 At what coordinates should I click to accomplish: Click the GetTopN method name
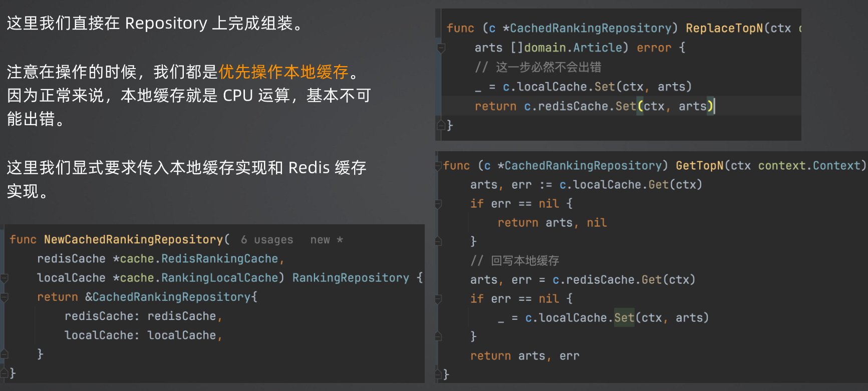700,166
